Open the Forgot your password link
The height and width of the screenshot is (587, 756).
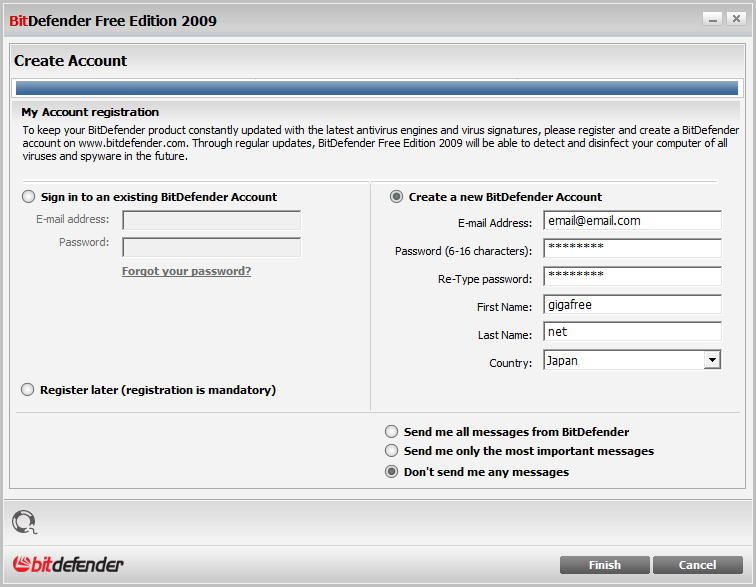pos(187,271)
